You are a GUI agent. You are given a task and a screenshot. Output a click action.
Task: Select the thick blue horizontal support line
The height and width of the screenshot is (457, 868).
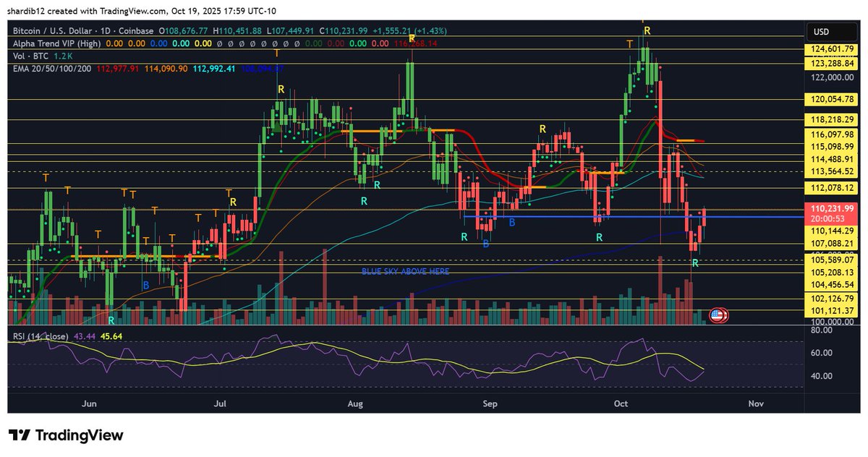coord(634,216)
